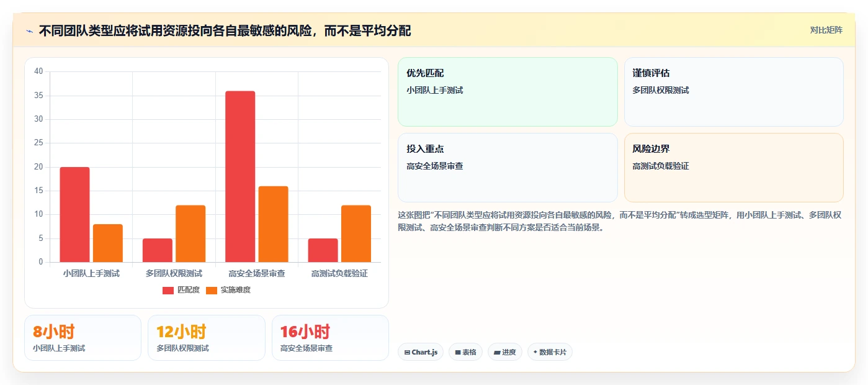This screenshot has width=868, height=385.
Task: Click the 数据卡片 tag chip
Action: (550, 352)
